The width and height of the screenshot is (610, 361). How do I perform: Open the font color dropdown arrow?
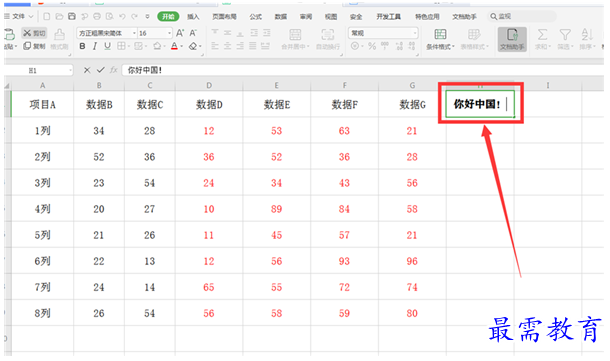point(181,47)
